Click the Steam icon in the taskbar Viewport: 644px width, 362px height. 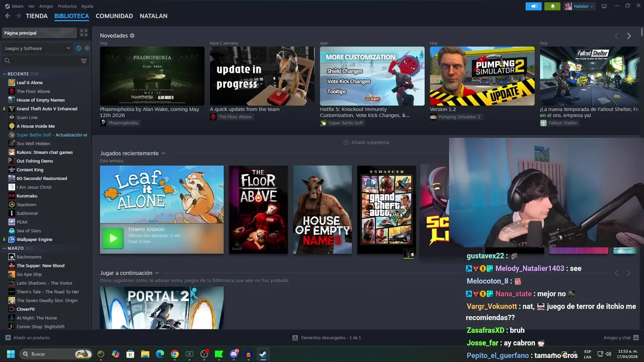pyautogui.click(x=263, y=354)
